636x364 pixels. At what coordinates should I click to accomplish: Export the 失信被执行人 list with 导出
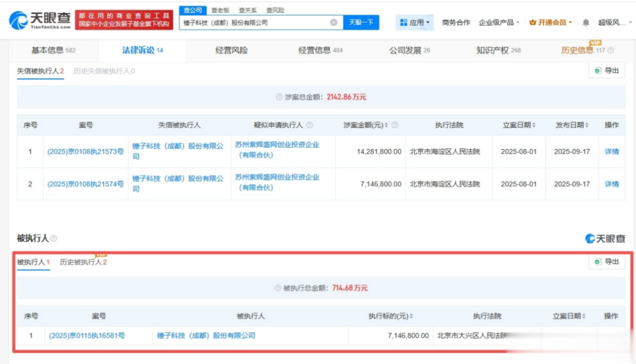(607, 71)
